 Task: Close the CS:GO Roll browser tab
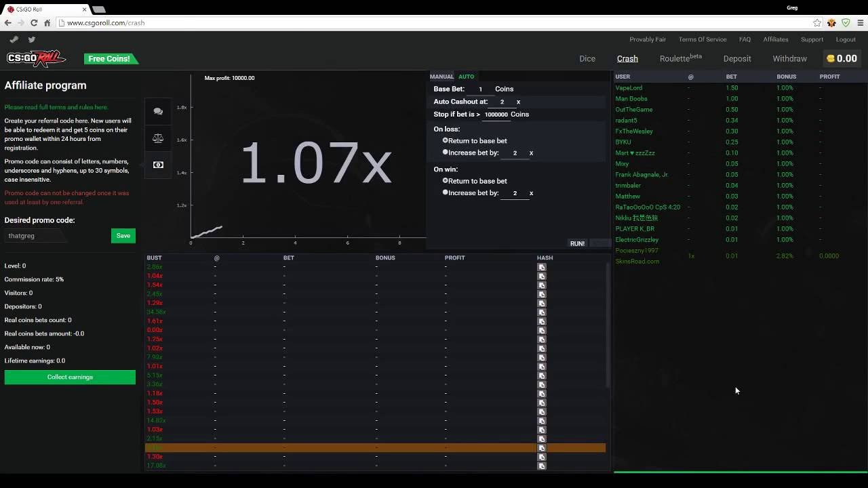(84, 9)
